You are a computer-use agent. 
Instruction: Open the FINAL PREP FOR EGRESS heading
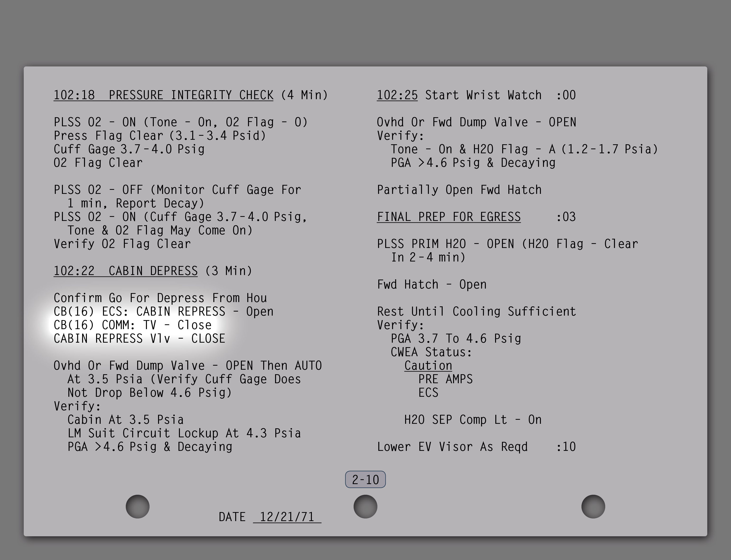tap(449, 217)
